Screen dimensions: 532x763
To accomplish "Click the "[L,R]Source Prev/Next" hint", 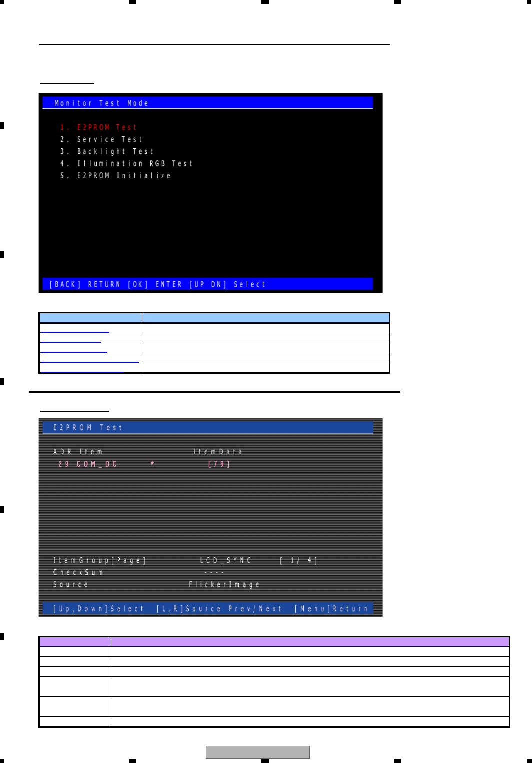I will (219, 609).
